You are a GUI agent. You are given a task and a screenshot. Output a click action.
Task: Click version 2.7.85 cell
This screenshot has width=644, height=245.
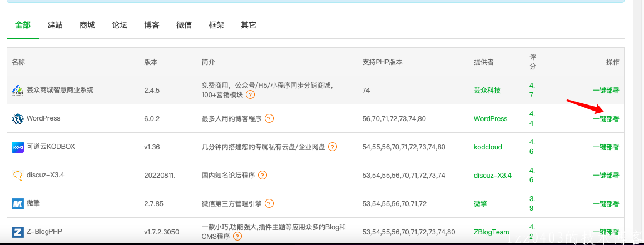(x=154, y=203)
